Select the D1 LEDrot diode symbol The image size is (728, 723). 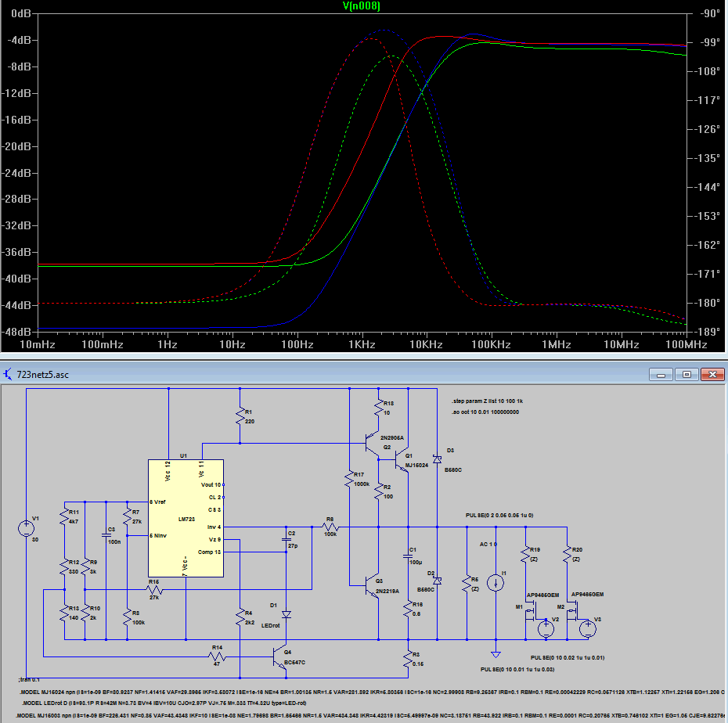(x=287, y=615)
